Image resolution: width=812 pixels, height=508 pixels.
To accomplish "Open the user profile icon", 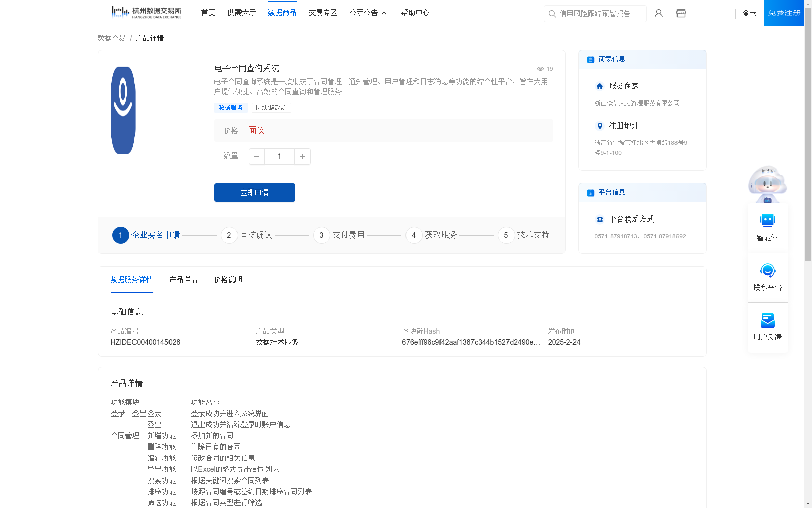I will (x=659, y=13).
